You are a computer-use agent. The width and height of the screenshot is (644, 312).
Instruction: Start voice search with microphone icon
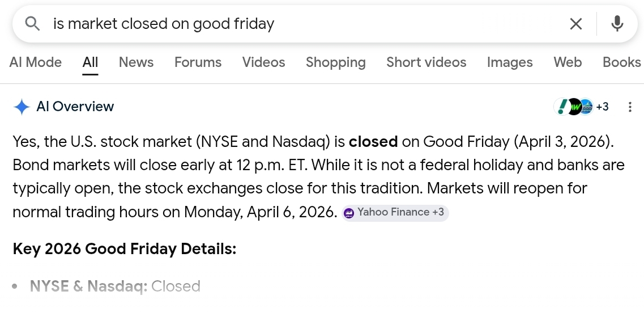coord(617,24)
